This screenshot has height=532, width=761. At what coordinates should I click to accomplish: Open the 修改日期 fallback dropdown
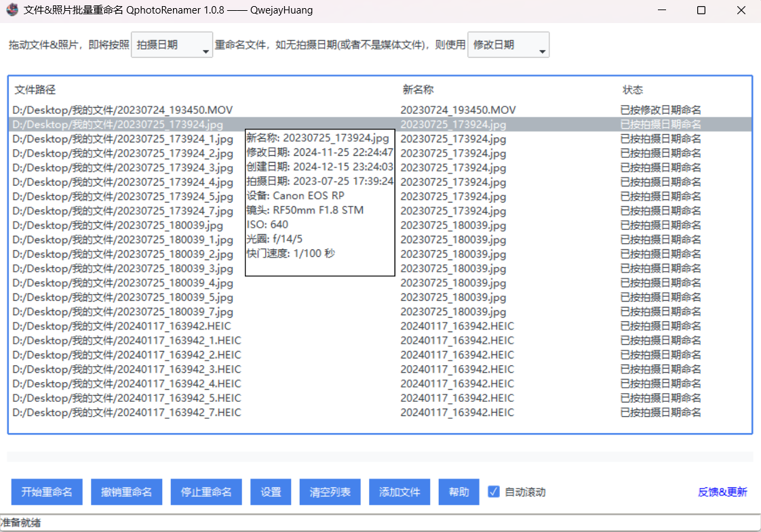tap(508, 45)
